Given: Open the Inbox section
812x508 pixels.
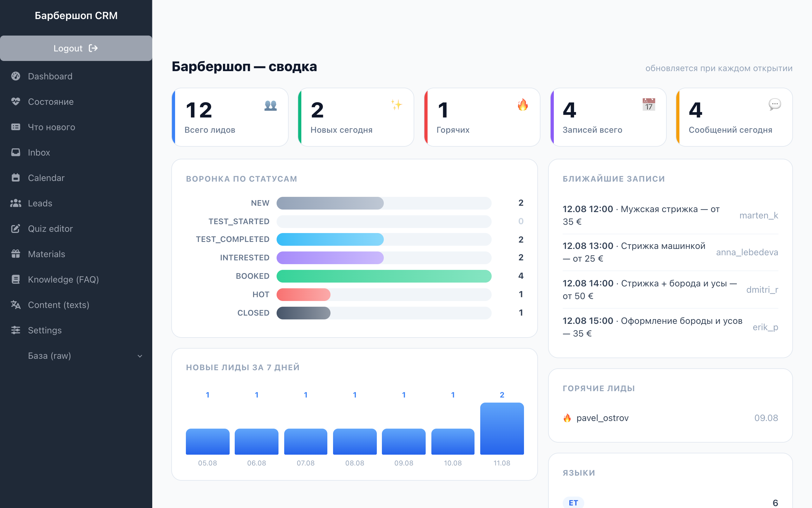Looking at the screenshot, I should pos(76,152).
